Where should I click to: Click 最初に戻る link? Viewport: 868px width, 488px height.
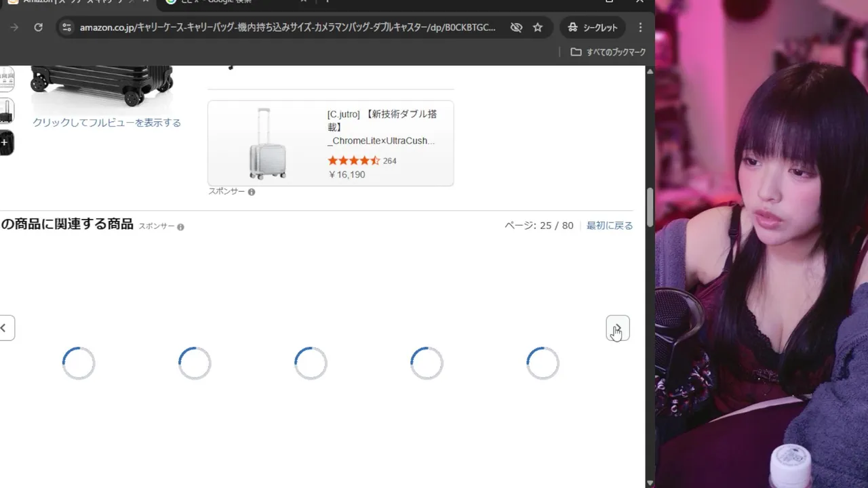pos(610,226)
